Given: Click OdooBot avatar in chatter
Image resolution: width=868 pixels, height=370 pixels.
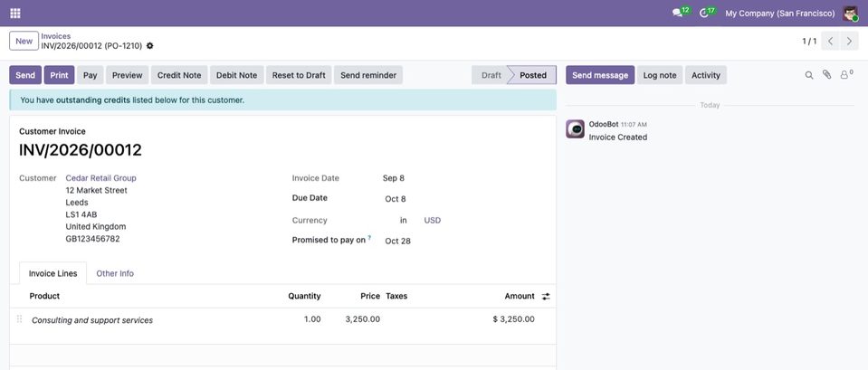Looking at the screenshot, I should coord(575,128).
